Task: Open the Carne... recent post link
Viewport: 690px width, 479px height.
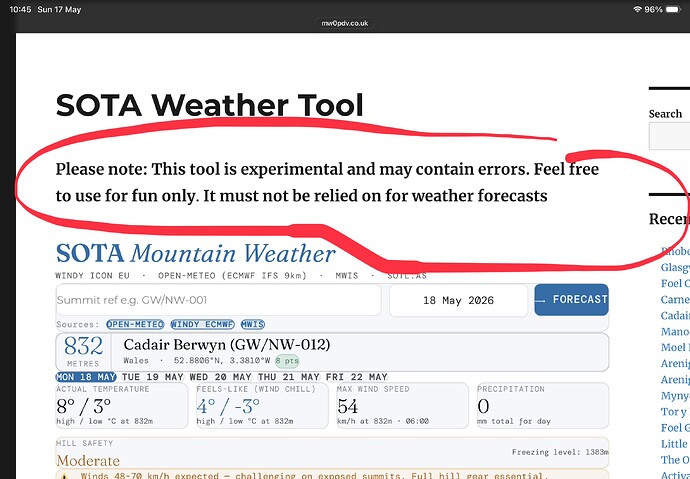Action: coord(675,300)
